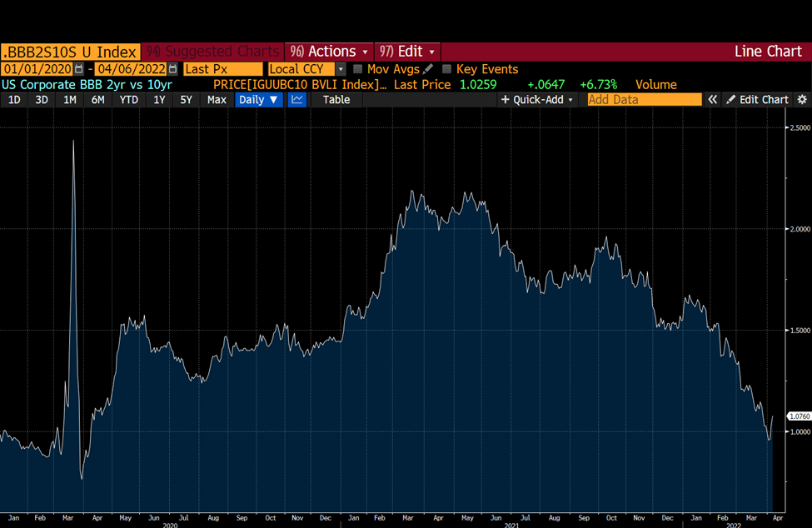Viewport: 812px width, 528px height.
Task: Open the start date calendar picker icon
Action: coord(79,69)
